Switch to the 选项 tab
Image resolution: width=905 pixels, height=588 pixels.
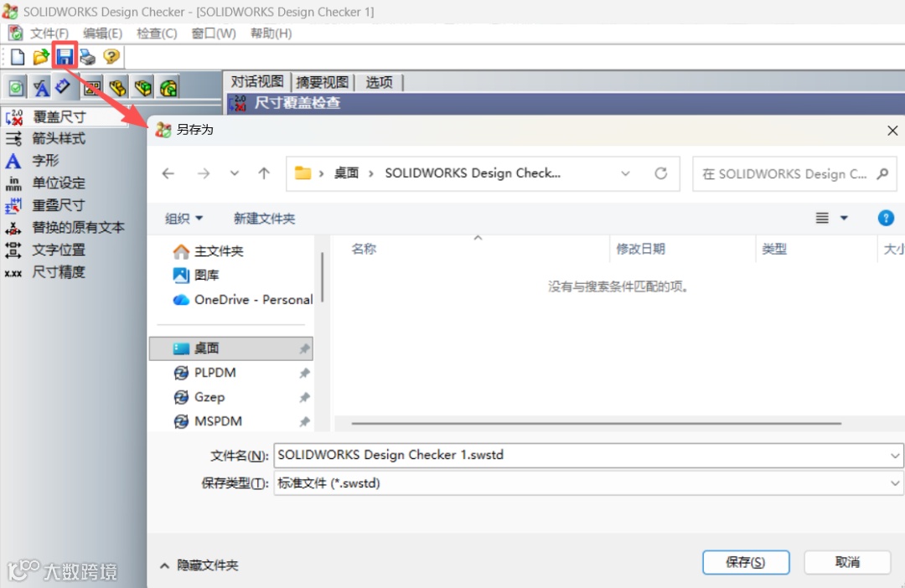pos(379,82)
